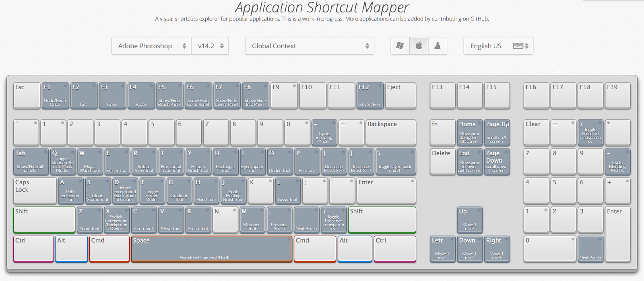Click the W Magic Wand Tool key

(x=90, y=161)
